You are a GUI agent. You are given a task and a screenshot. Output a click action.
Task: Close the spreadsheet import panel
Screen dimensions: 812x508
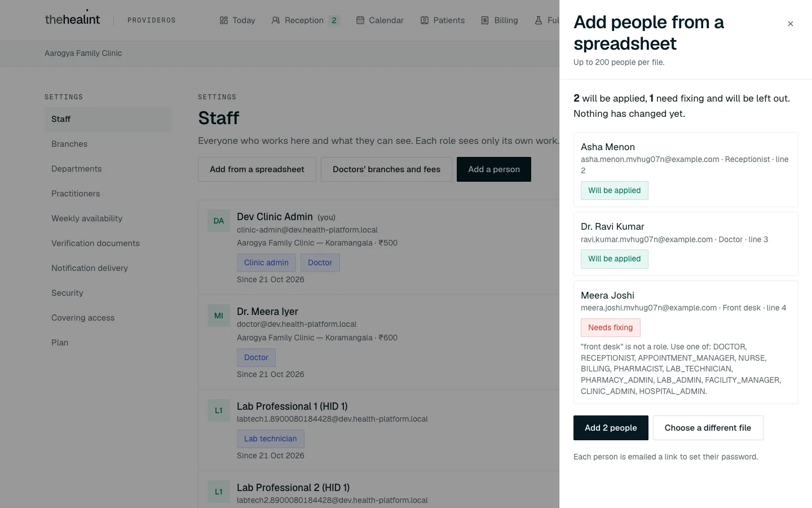coord(790,24)
